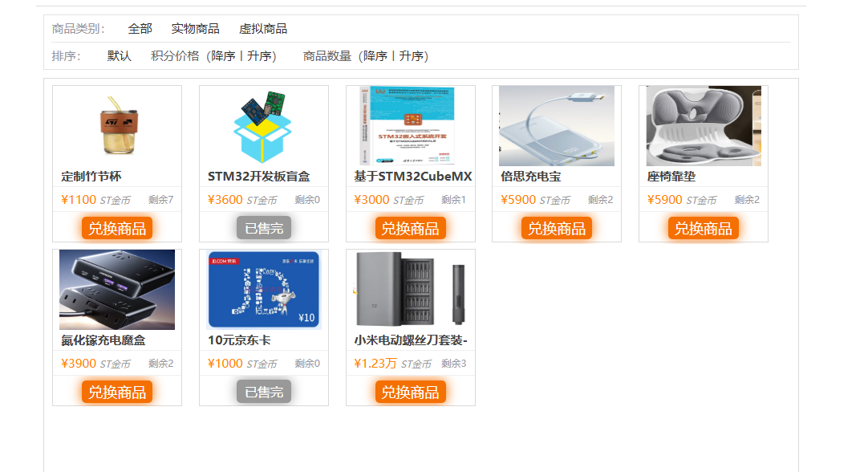Image resolution: width=868 pixels, height=472 pixels.
Task: Open the STM32开发板盲盒 product image
Action: click(x=263, y=126)
